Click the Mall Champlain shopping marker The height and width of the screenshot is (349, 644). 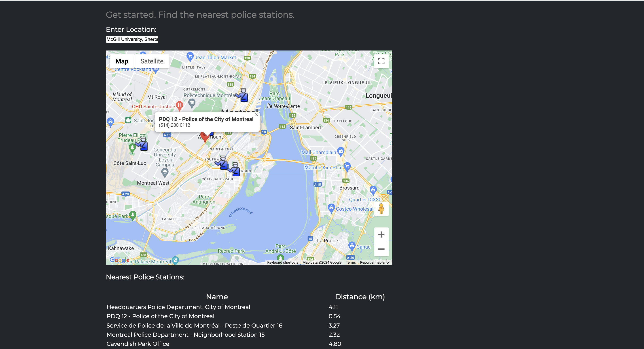pyautogui.click(x=341, y=151)
